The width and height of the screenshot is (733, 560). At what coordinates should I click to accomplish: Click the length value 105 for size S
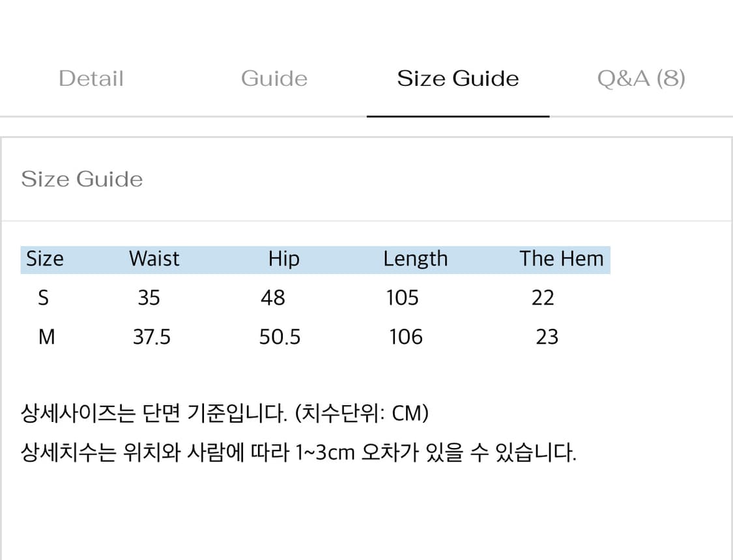coord(403,298)
